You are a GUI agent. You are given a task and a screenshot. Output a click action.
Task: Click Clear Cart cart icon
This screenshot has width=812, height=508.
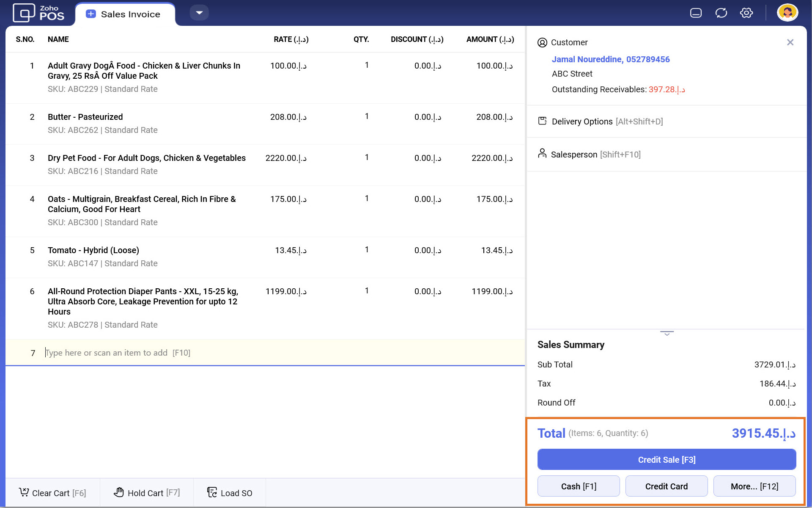tap(24, 492)
